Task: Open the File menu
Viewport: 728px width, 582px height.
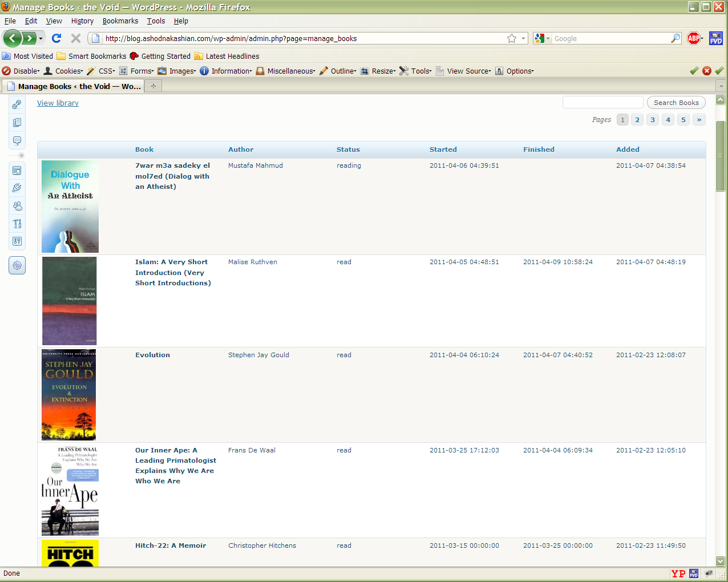Action: point(10,21)
